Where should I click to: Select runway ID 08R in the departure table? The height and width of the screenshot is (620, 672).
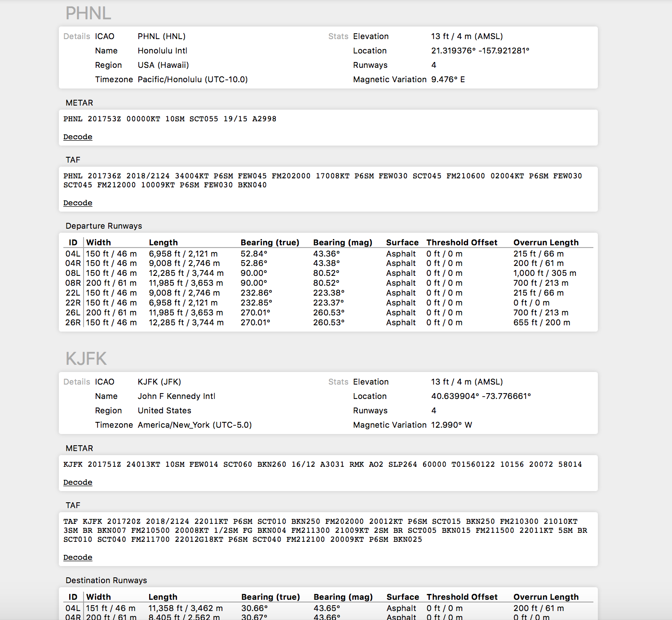coord(73,283)
